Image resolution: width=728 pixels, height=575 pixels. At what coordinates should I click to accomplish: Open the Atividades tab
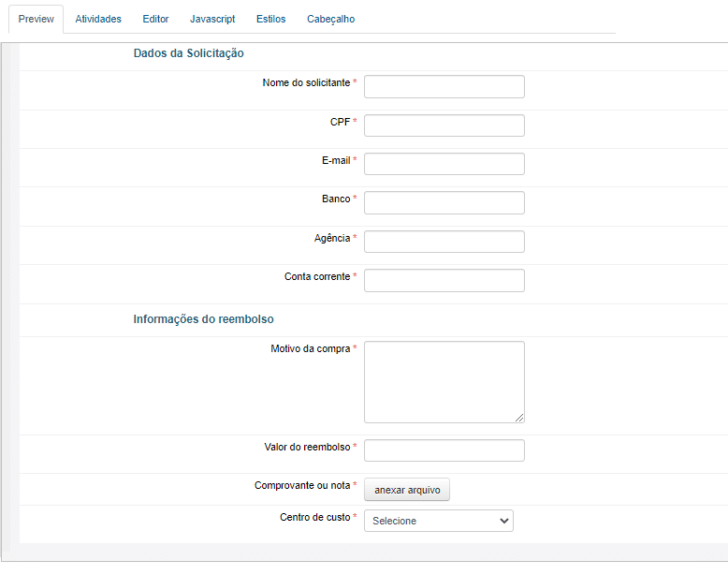[x=98, y=19]
